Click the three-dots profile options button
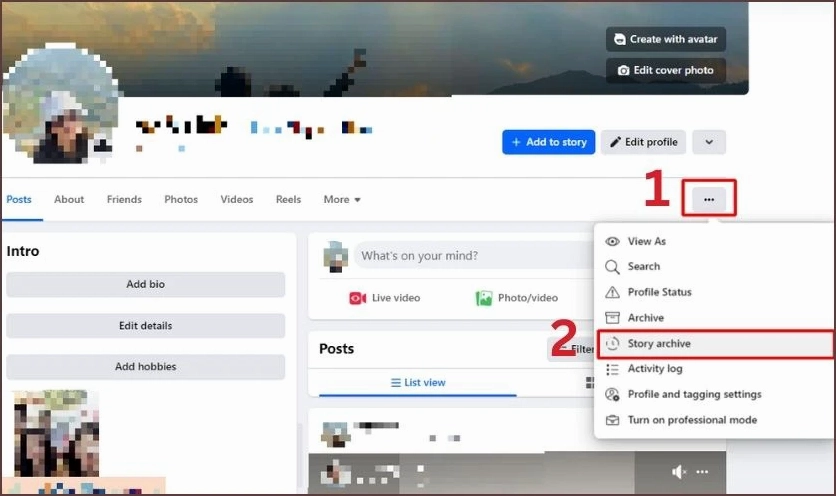 tap(709, 199)
